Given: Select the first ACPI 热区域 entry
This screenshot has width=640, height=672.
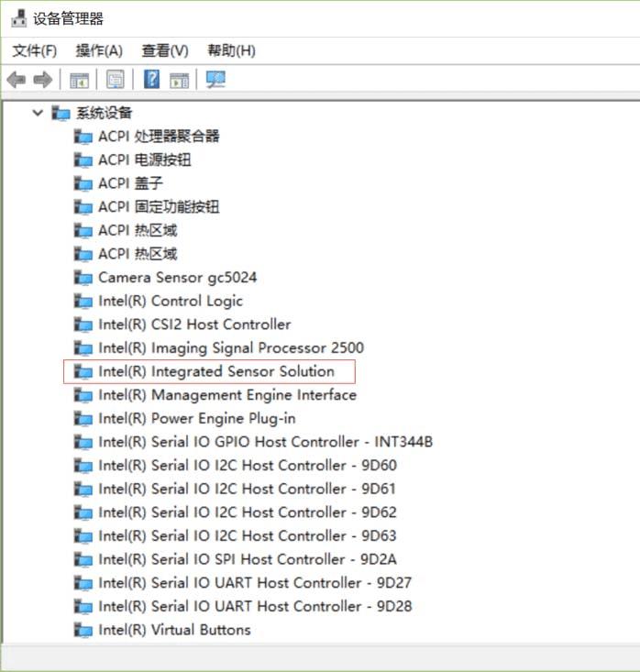Looking at the screenshot, I should point(138,231).
